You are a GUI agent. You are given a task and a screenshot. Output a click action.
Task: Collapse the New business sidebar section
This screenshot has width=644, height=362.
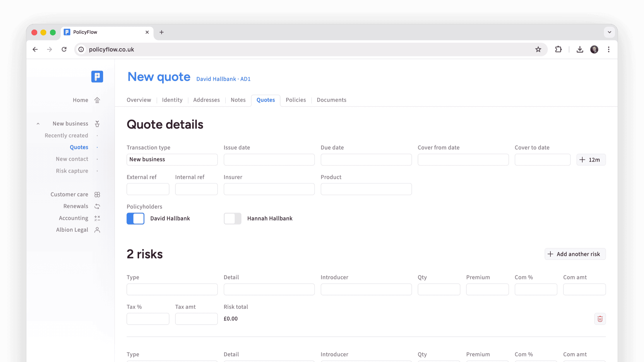point(38,124)
